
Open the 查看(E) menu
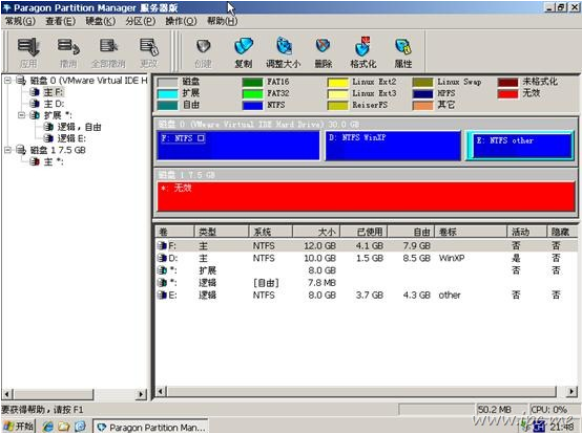60,21
